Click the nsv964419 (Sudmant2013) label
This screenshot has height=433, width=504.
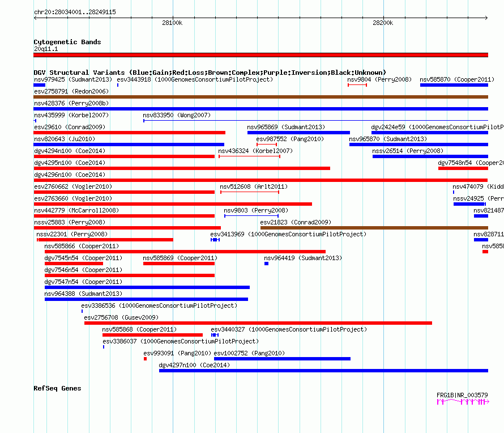pyautogui.click(x=303, y=258)
